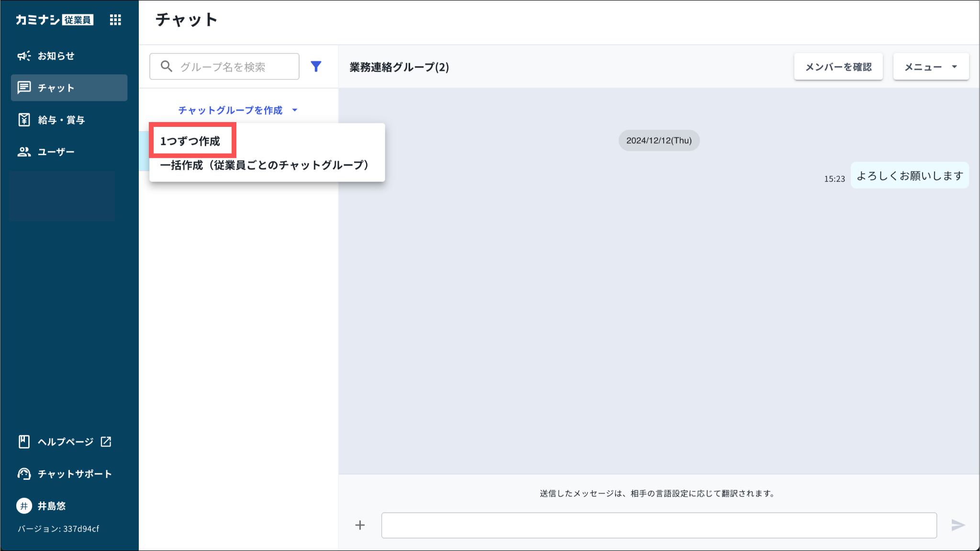
Task: Select 一括作成 bulk create option
Action: [x=265, y=165]
